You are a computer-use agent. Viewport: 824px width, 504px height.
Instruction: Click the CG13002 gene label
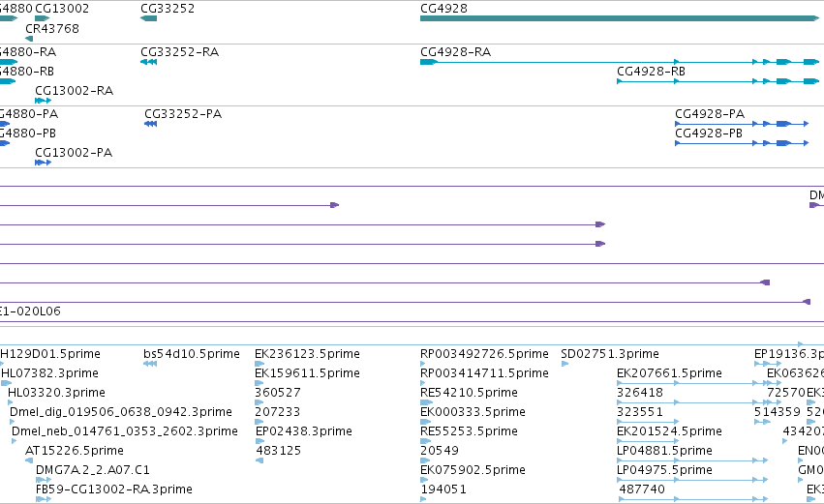coord(62,9)
